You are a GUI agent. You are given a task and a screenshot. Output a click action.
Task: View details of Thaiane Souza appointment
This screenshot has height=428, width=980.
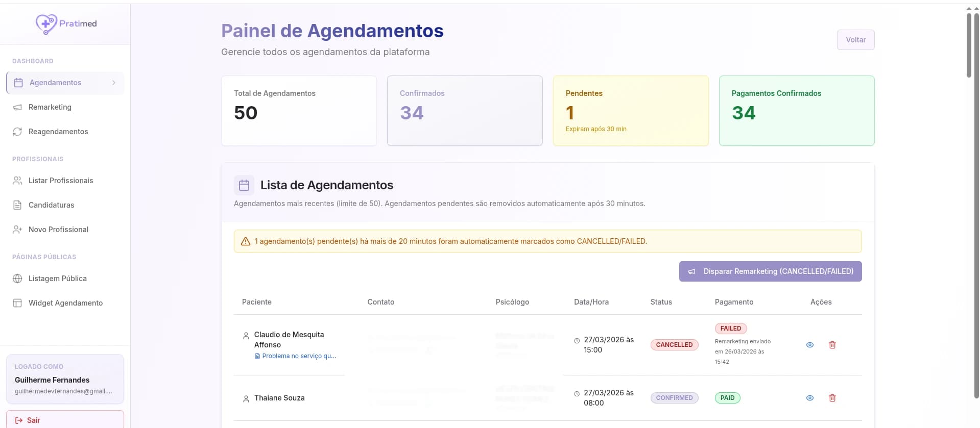810,398
